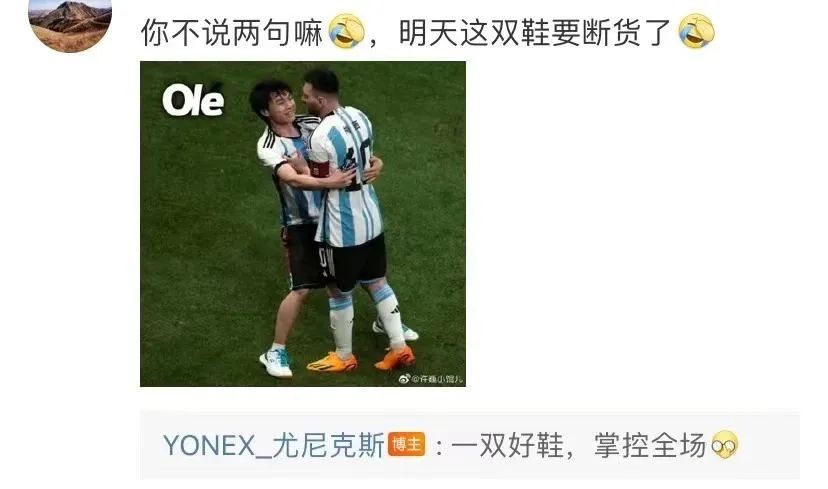828x489 pixels.
Task: Click the Weibo logo watermark in photo
Action: [x=404, y=378]
